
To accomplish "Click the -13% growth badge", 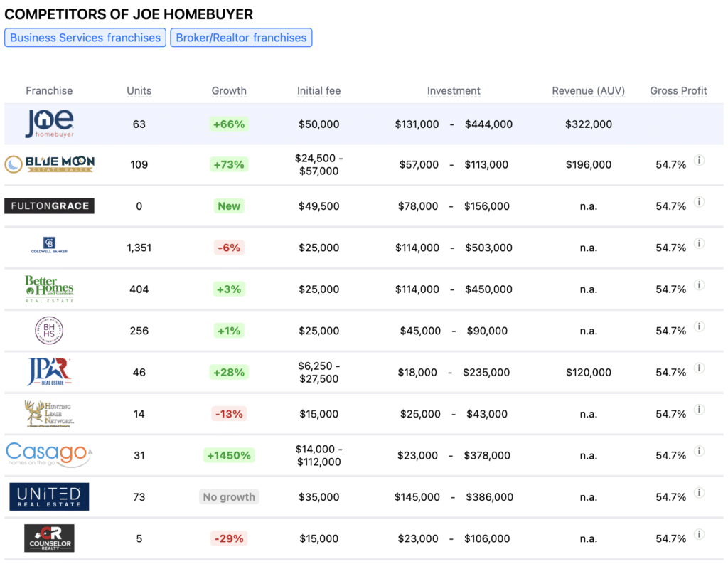I will [229, 413].
